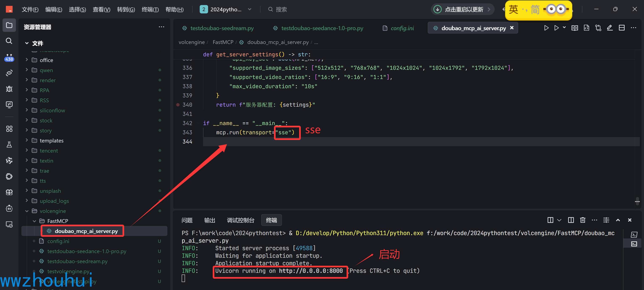Open the 终端(T) menu
Viewport: 644px width, 290px height.
[150, 9]
